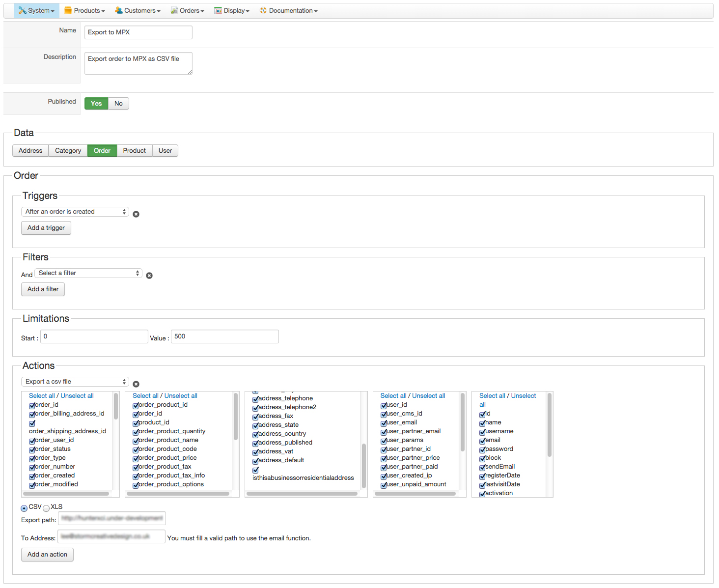
Task: Open the 'Select a filter' dropdown
Action: [88, 273]
